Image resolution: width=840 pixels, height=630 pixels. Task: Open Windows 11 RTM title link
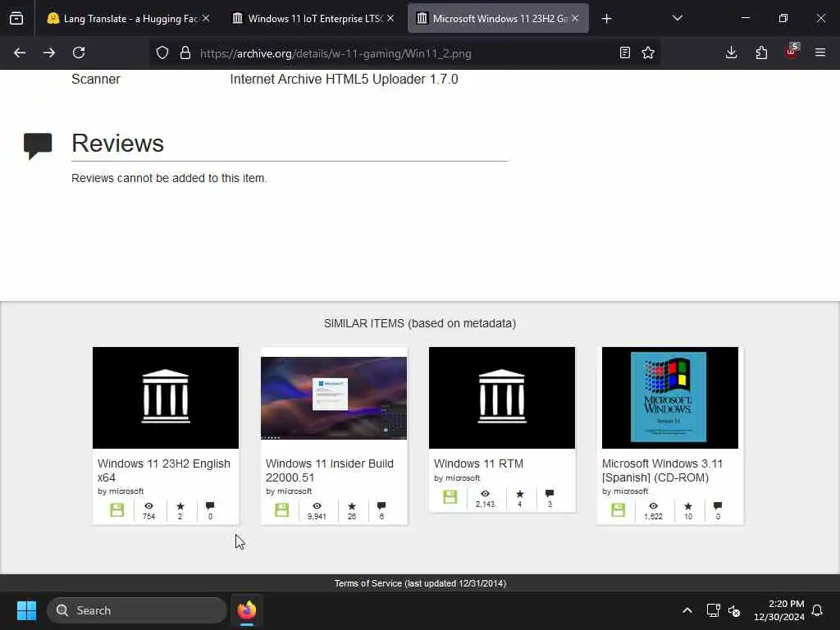coord(478,463)
